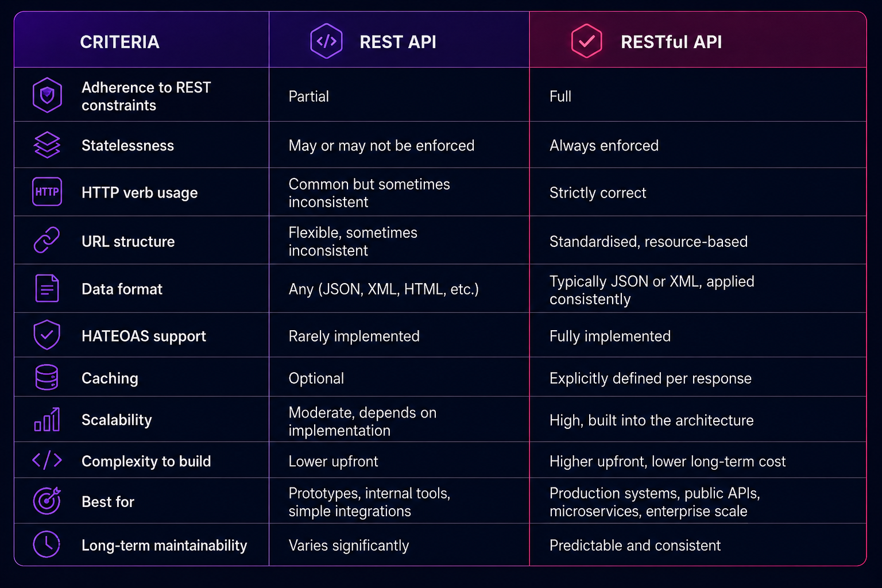The height and width of the screenshot is (588, 882).
Task: Click the 'HTTP verb usage' row label
Action: (x=140, y=193)
